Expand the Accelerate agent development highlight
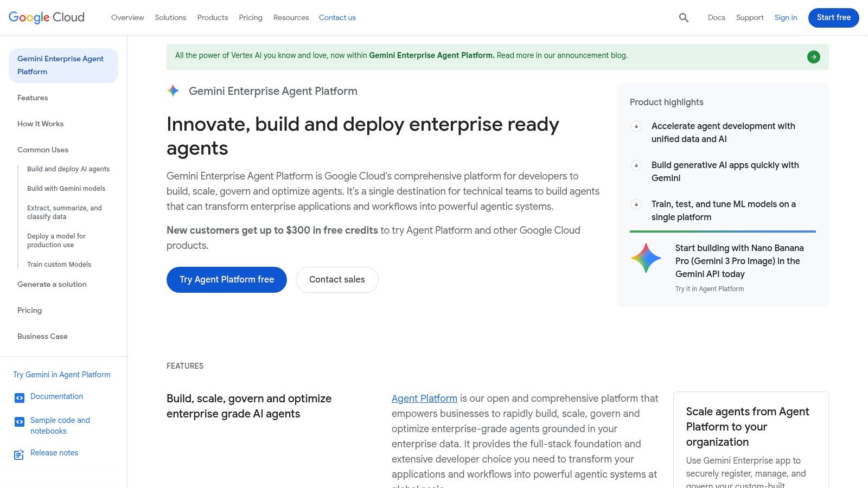868x488 pixels. pyautogui.click(x=636, y=126)
